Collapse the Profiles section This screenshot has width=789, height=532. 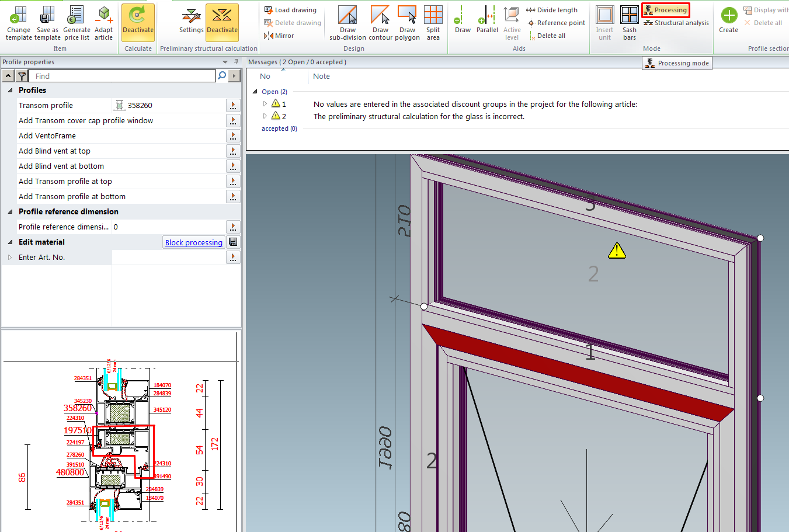click(x=10, y=91)
